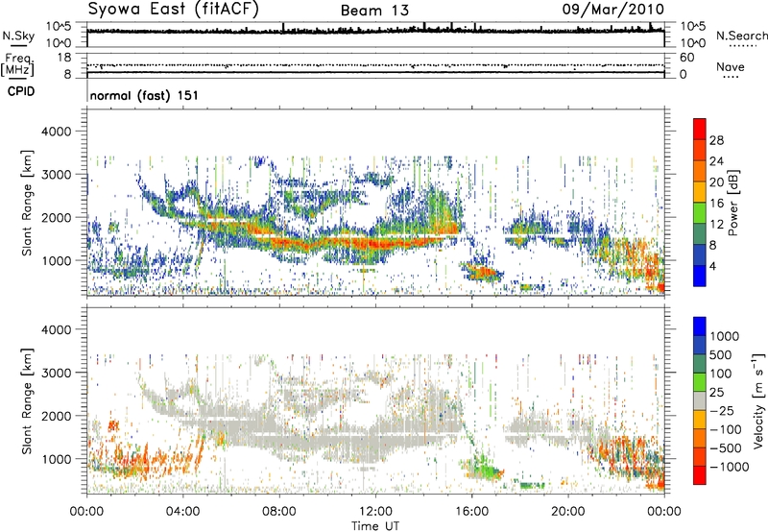Click the 'Nave' legend label
This screenshot has width=768, height=532.
(x=730, y=66)
